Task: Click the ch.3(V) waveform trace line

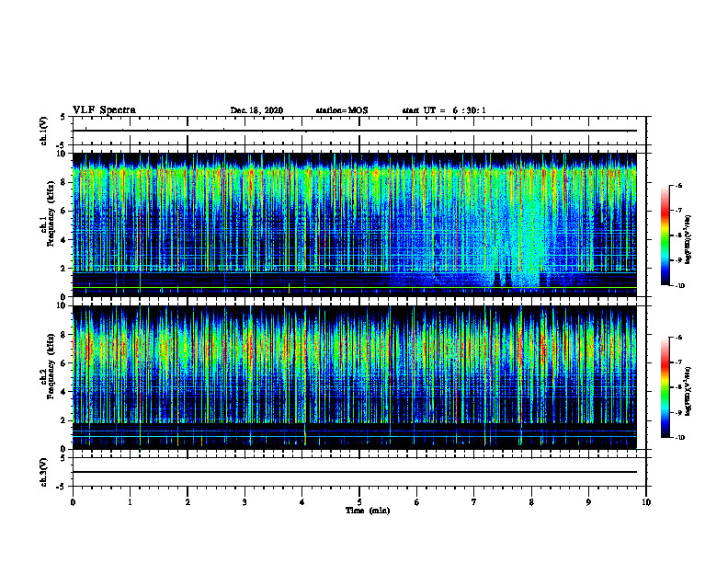Action: (355, 472)
